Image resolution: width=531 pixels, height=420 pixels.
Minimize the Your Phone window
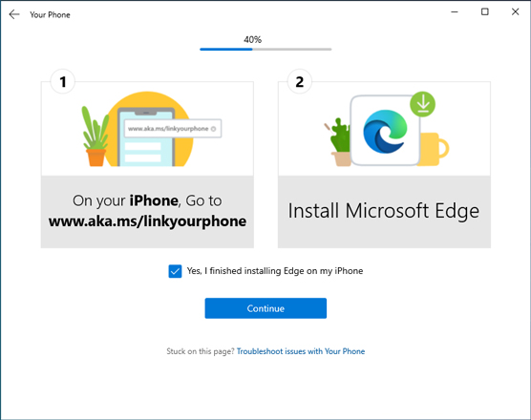[455, 11]
